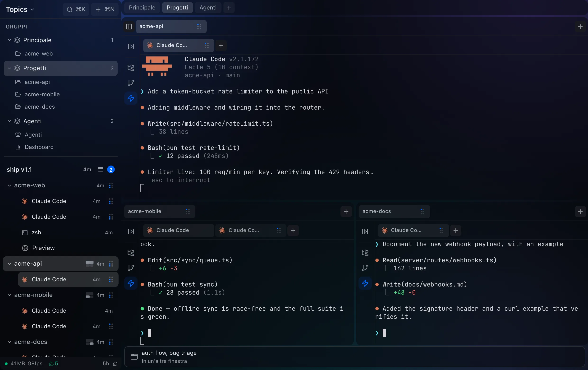Select highlighted Claude Code under acme-api
This screenshot has width=588, height=370.
click(x=68, y=279)
